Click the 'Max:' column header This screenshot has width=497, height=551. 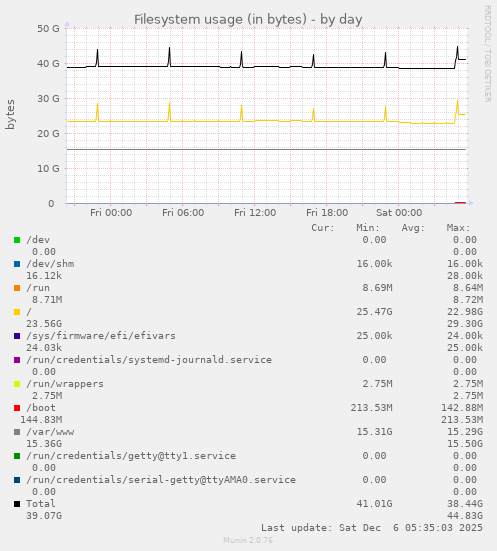458,228
